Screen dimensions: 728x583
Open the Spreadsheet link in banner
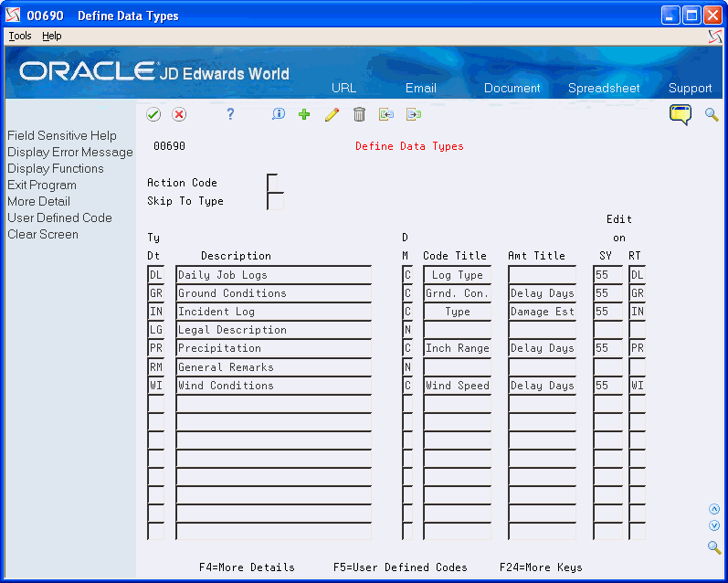pyautogui.click(x=604, y=88)
